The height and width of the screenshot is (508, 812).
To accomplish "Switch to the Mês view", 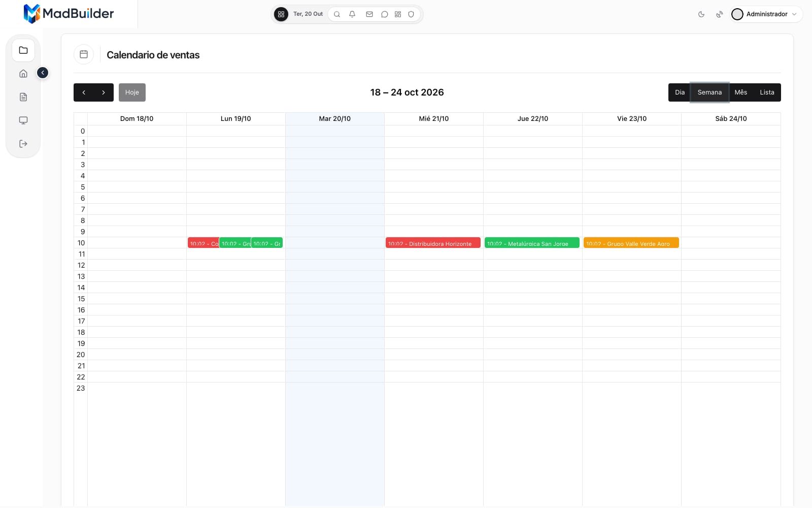I will point(740,92).
